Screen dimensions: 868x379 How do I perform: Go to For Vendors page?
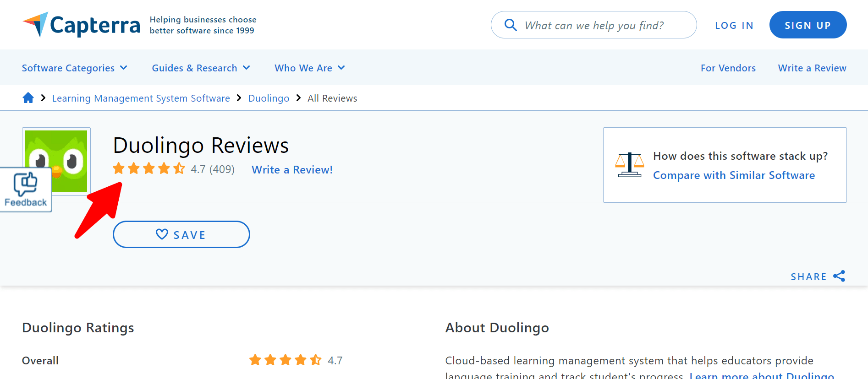[x=728, y=68]
